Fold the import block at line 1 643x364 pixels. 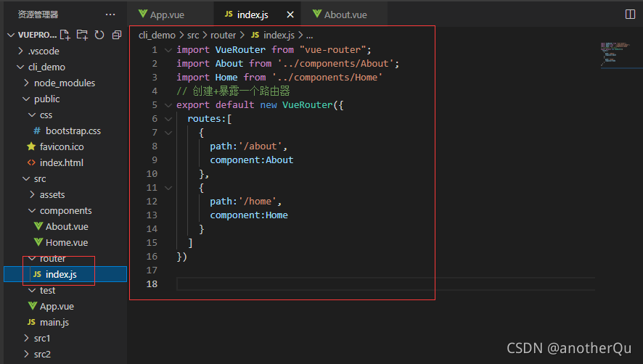click(168, 50)
